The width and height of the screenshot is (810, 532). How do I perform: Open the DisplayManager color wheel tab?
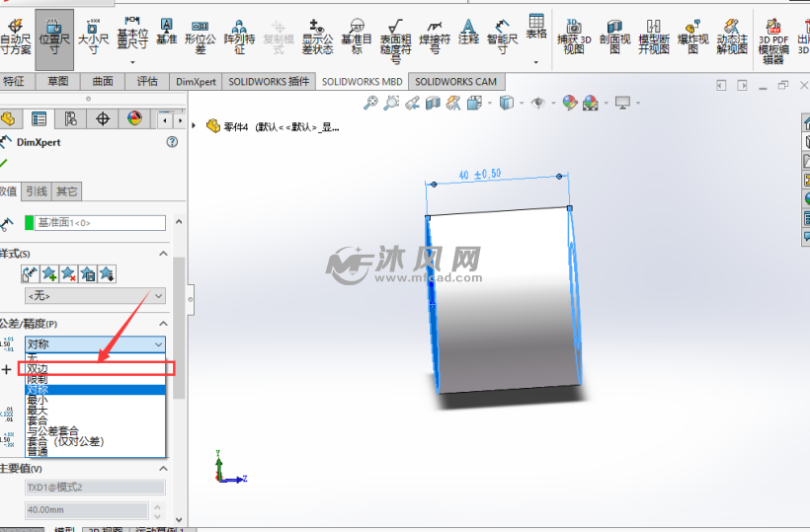pyautogui.click(x=134, y=119)
